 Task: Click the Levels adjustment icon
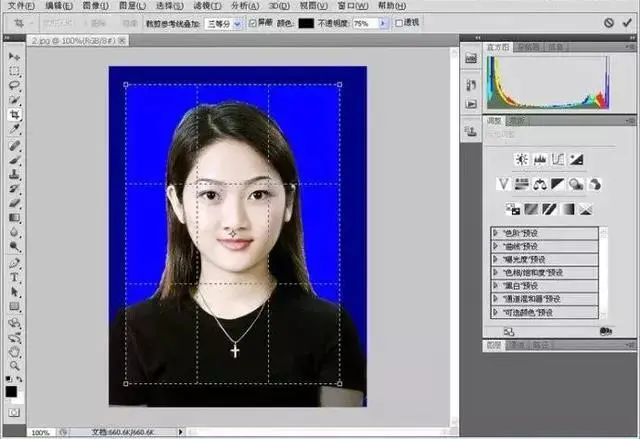pyautogui.click(x=539, y=159)
